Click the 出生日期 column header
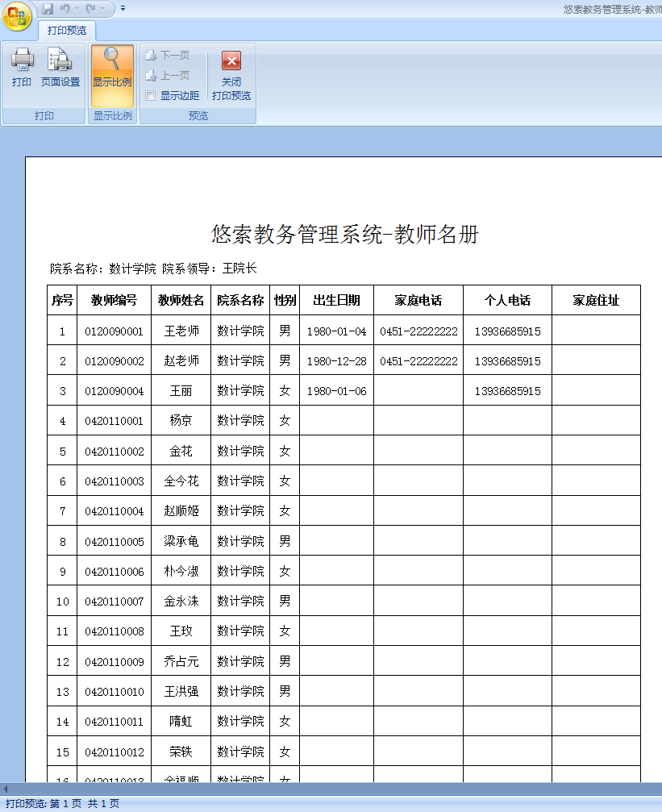Image resolution: width=662 pixels, height=812 pixels. click(x=337, y=300)
